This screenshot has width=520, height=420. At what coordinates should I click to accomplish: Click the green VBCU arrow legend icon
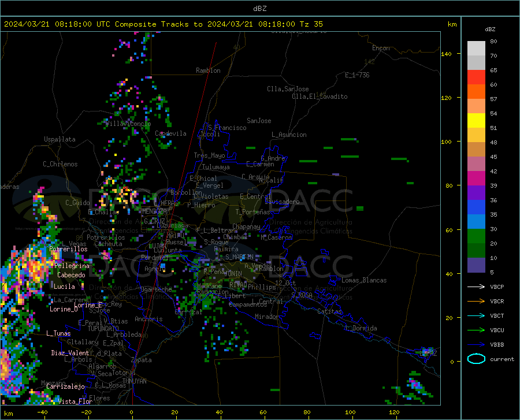click(x=476, y=330)
